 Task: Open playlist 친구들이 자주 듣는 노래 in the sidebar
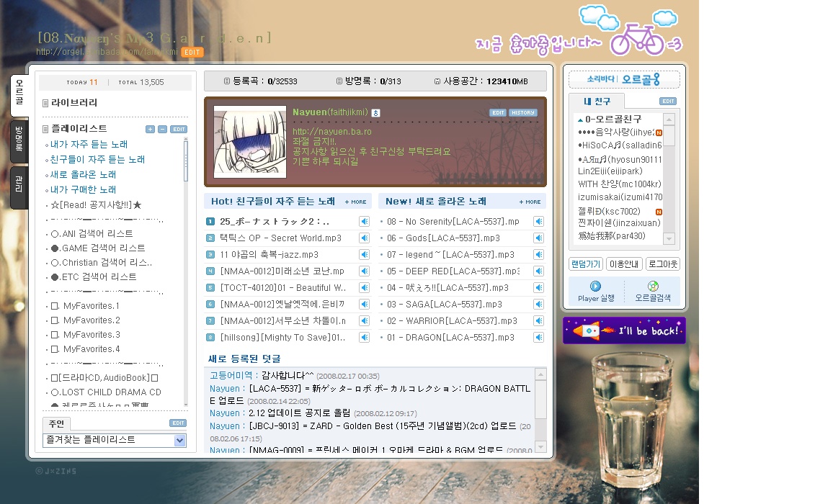[x=98, y=160]
